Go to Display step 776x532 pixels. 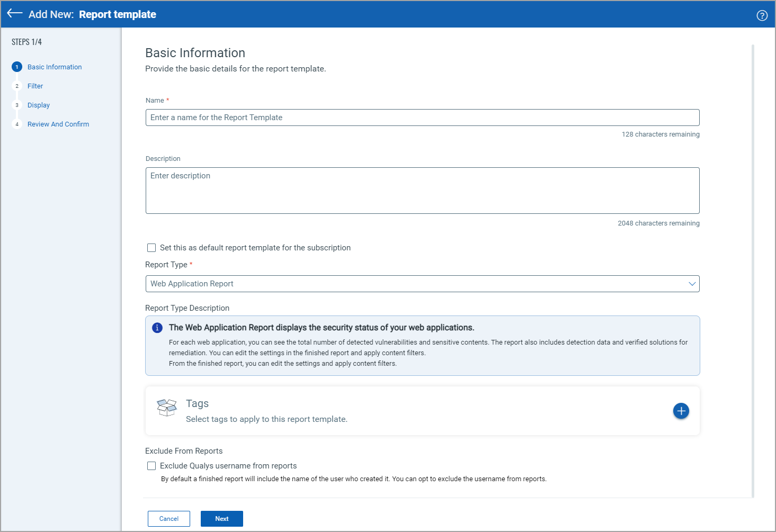pos(39,105)
